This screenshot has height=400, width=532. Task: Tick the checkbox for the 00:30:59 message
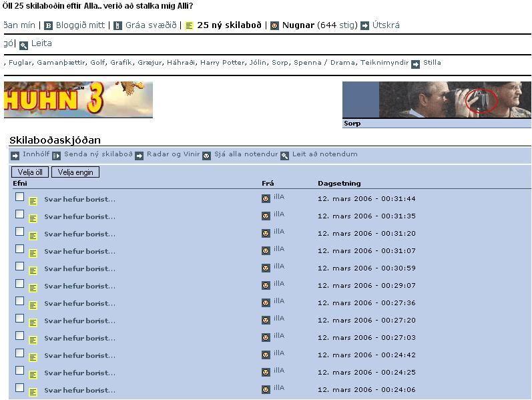(x=19, y=266)
